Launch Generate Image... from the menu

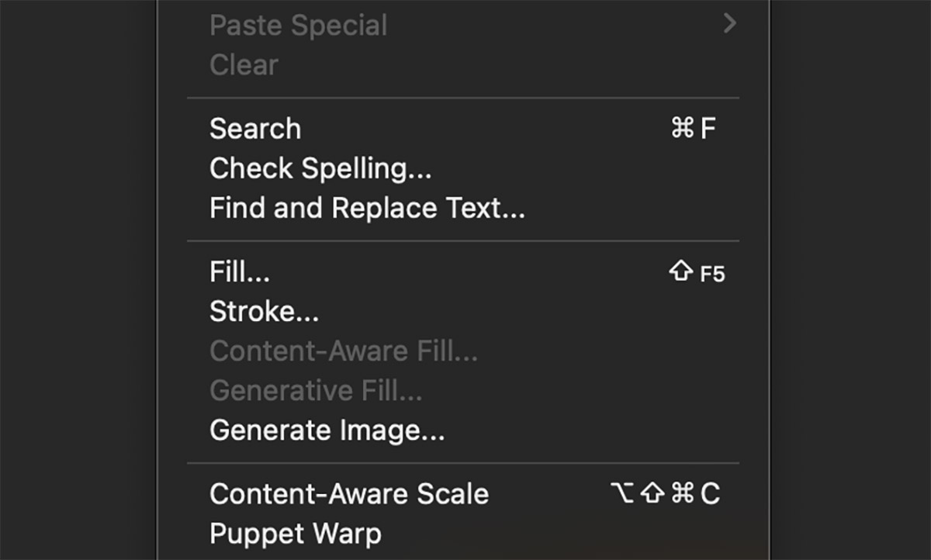327,430
